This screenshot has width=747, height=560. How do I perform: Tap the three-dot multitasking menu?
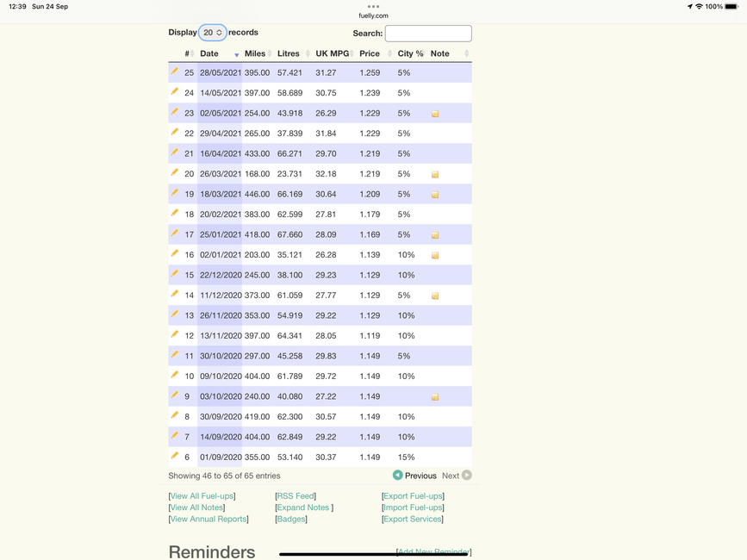374,6
